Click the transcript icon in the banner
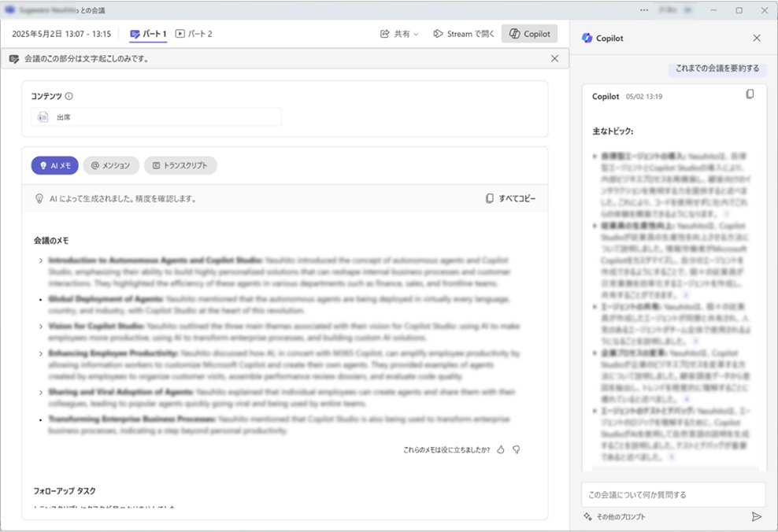Image resolution: width=778 pixels, height=532 pixels. [x=14, y=59]
